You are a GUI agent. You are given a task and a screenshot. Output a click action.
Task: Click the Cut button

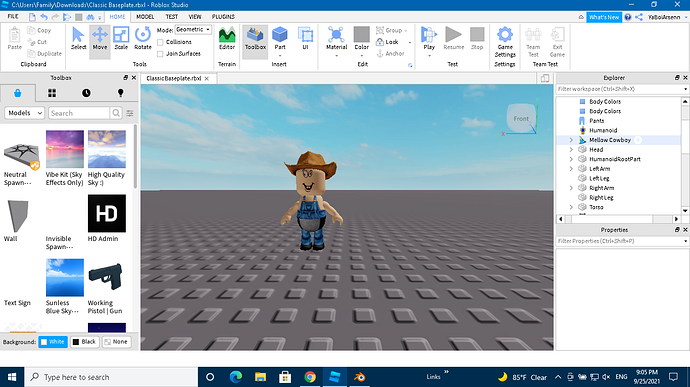tap(37, 42)
